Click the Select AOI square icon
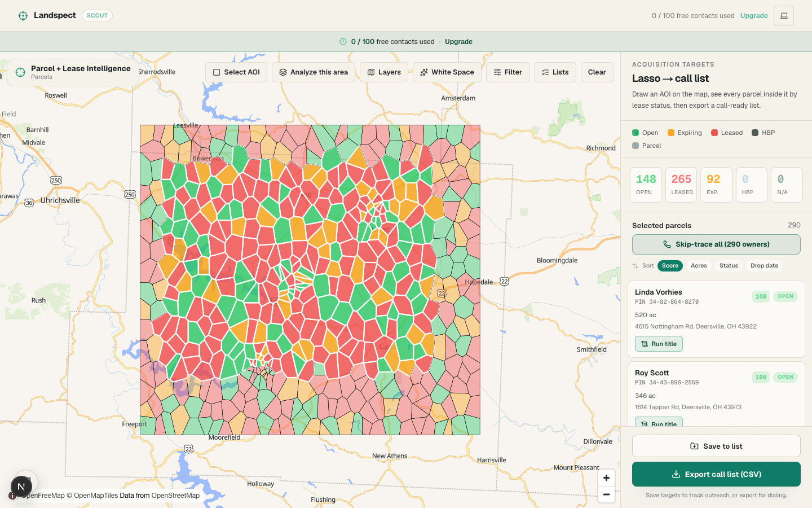The image size is (812, 508). 217,72
